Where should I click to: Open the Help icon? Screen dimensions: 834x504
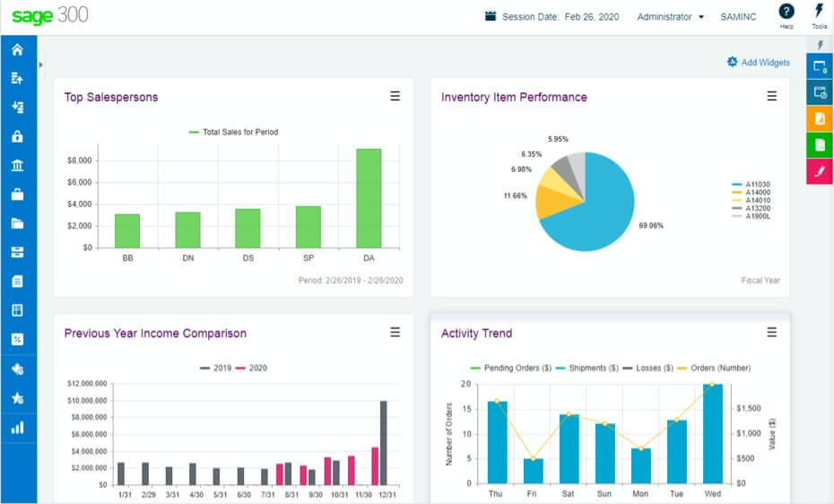[786, 13]
